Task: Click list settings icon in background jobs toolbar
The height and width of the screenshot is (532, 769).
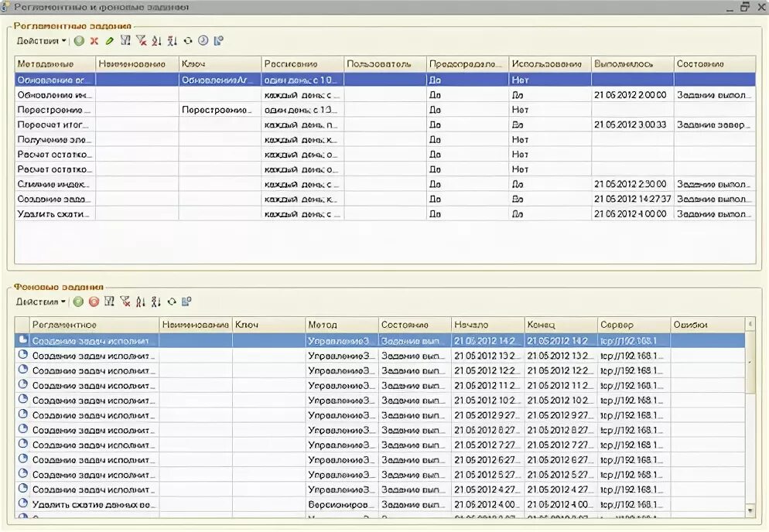Action: pyautogui.click(x=186, y=302)
